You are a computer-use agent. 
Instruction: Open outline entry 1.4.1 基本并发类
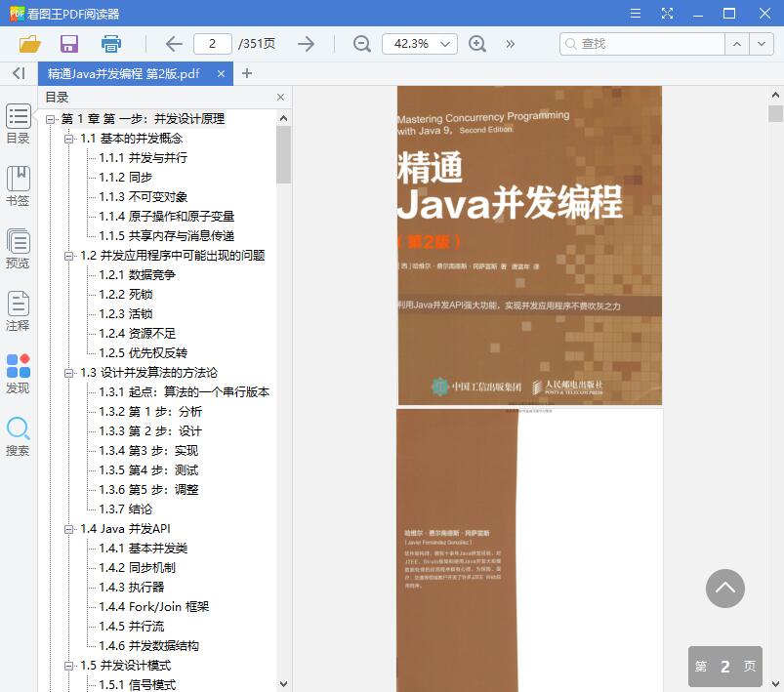coord(143,549)
